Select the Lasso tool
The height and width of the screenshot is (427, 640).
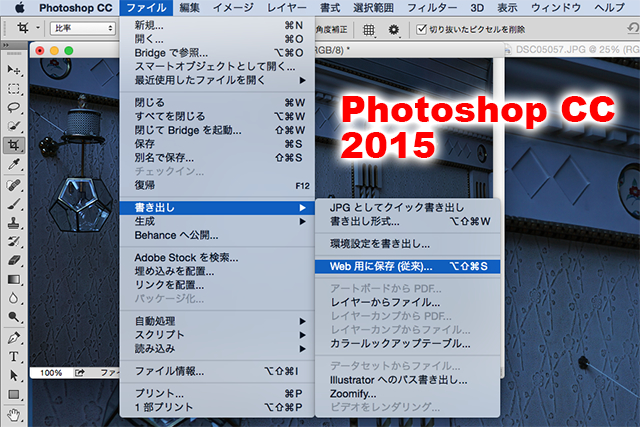[x=15, y=107]
